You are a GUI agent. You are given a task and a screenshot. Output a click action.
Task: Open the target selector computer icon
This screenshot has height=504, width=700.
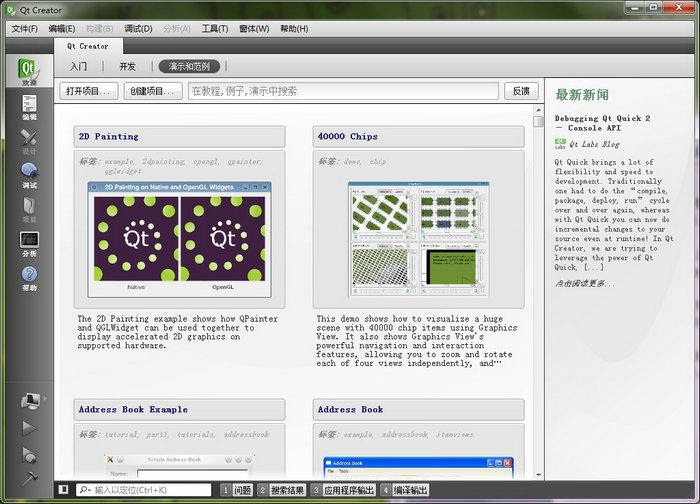click(x=29, y=401)
